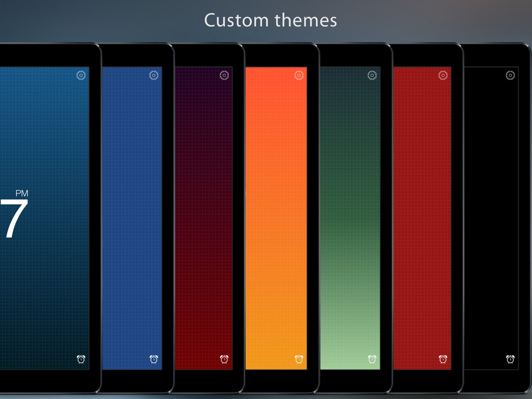
Task: Open settings gear on green gradient theme
Action: (372, 75)
